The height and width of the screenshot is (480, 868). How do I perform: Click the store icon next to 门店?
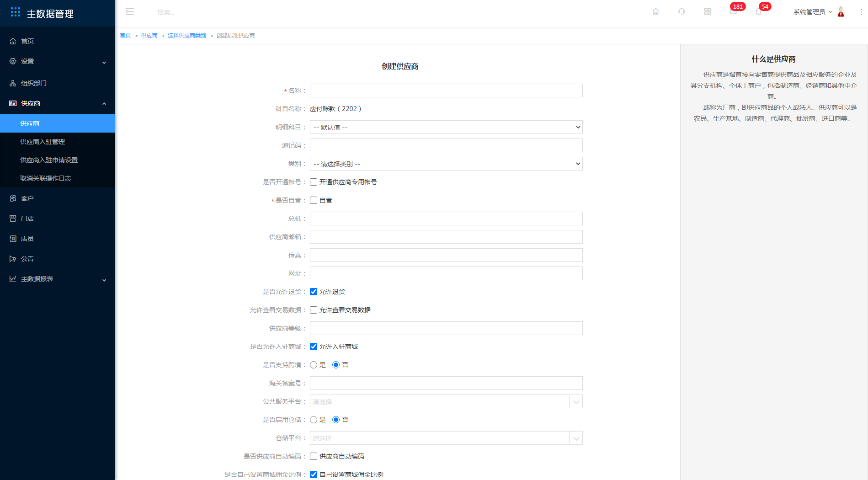pos(13,219)
